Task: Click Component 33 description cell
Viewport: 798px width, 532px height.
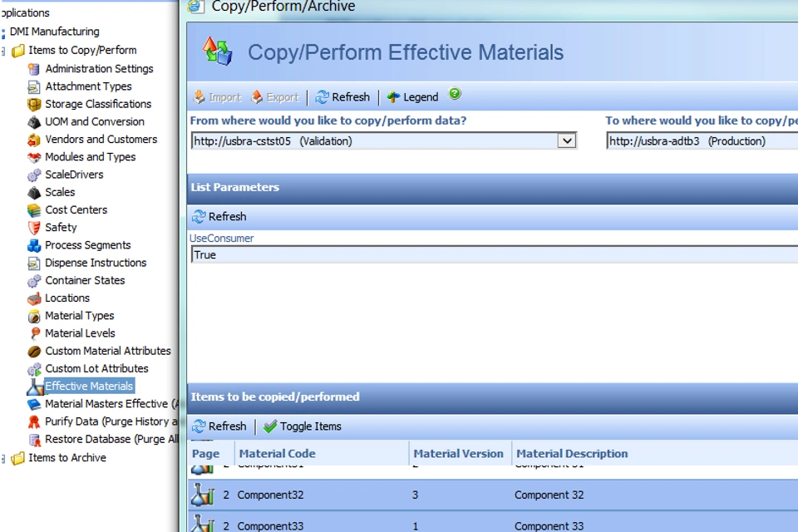Action: tap(549, 526)
